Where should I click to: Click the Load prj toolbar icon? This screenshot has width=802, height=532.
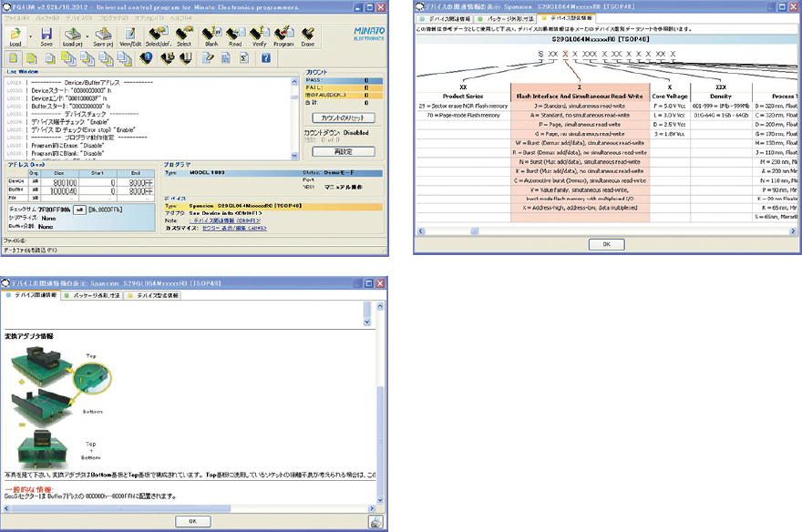(x=72, y=36)
